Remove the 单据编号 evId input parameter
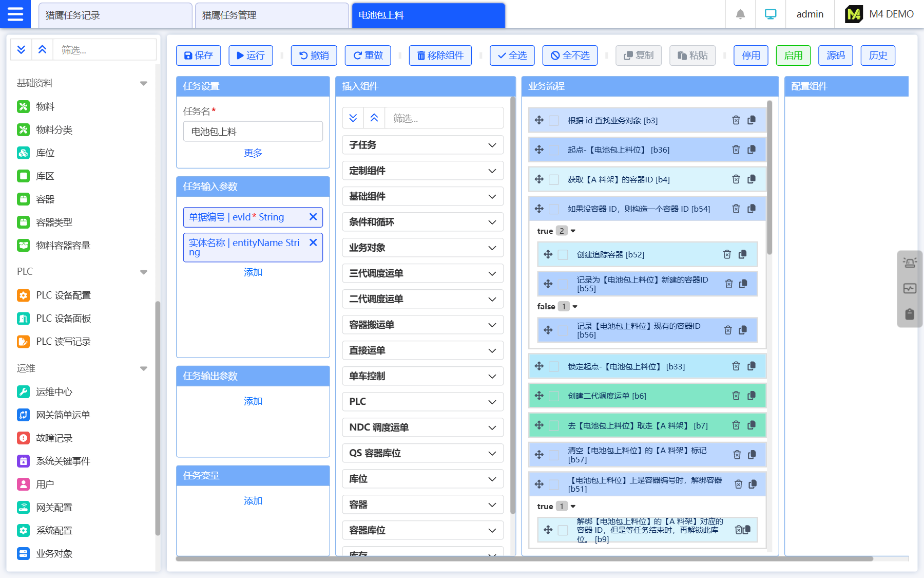 313,217
